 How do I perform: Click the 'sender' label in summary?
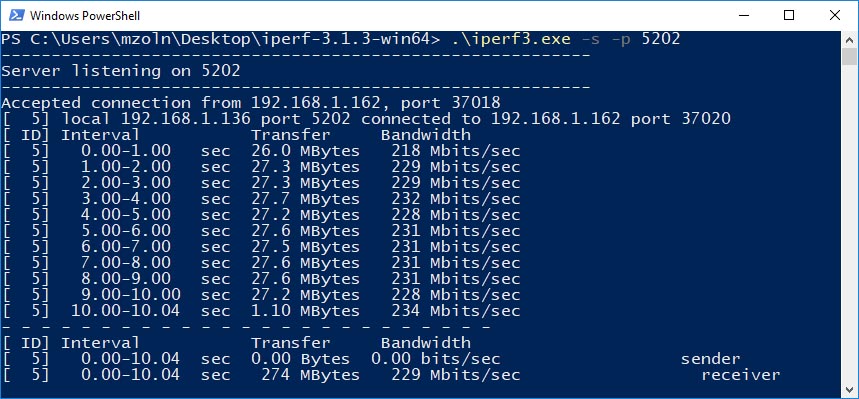[x=711, y=360]
